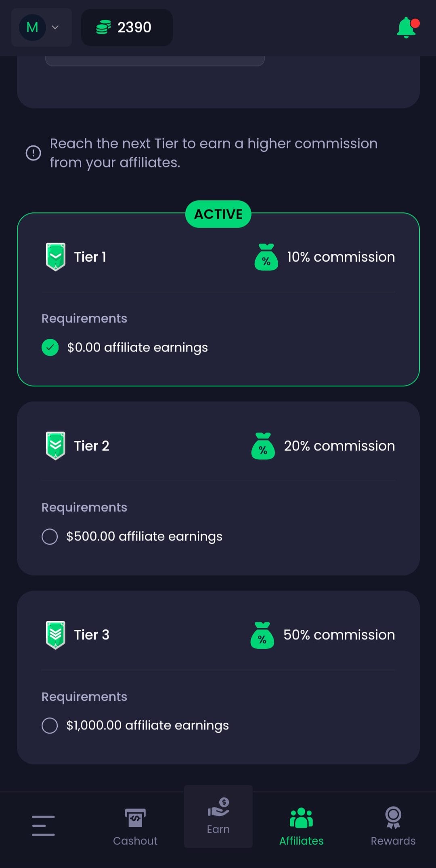Click the Tier 3 card title

tap(92, 635)
